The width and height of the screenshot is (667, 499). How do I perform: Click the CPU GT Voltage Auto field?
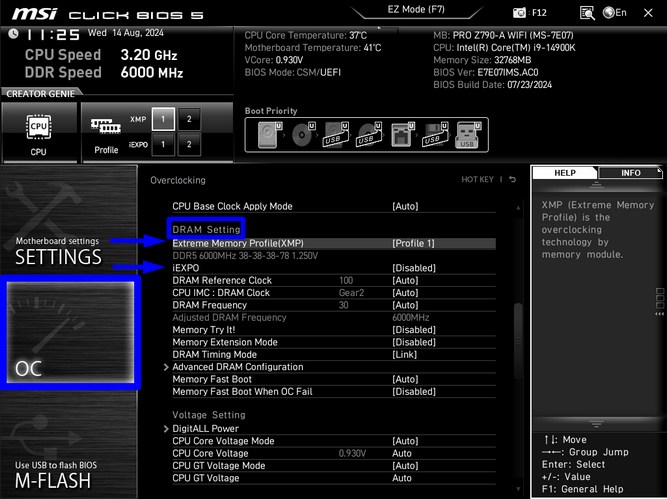(x=402, y=478)
